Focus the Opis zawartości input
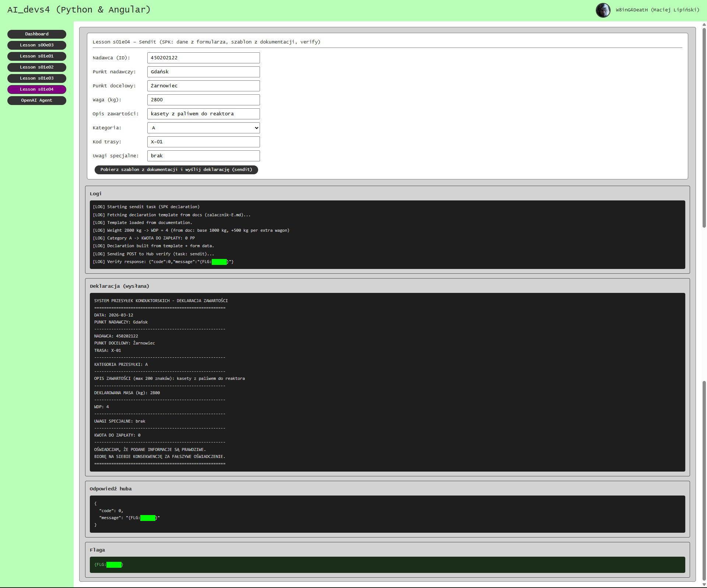Viewport: 707px width, 588px height. [x=203, y=114]
